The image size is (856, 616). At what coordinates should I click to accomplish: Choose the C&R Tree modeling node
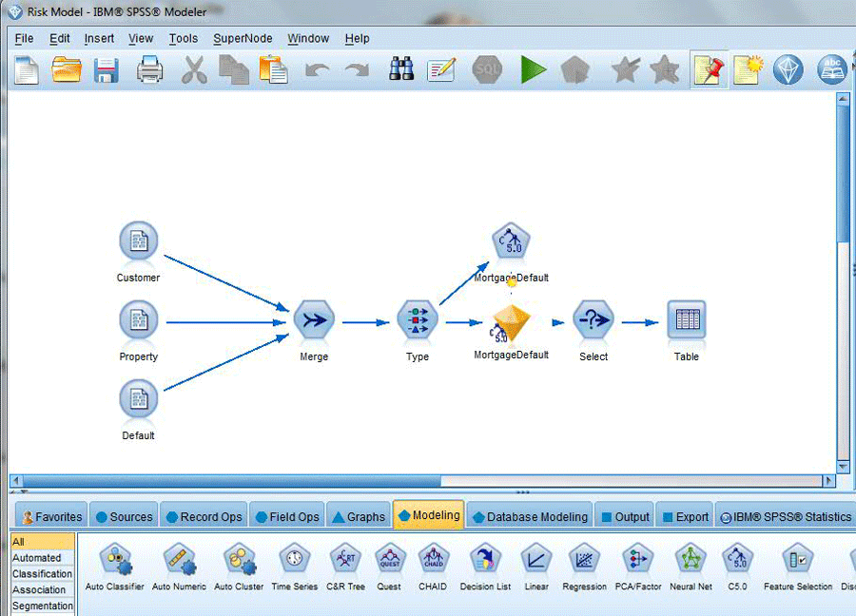[x=345, y=561]
